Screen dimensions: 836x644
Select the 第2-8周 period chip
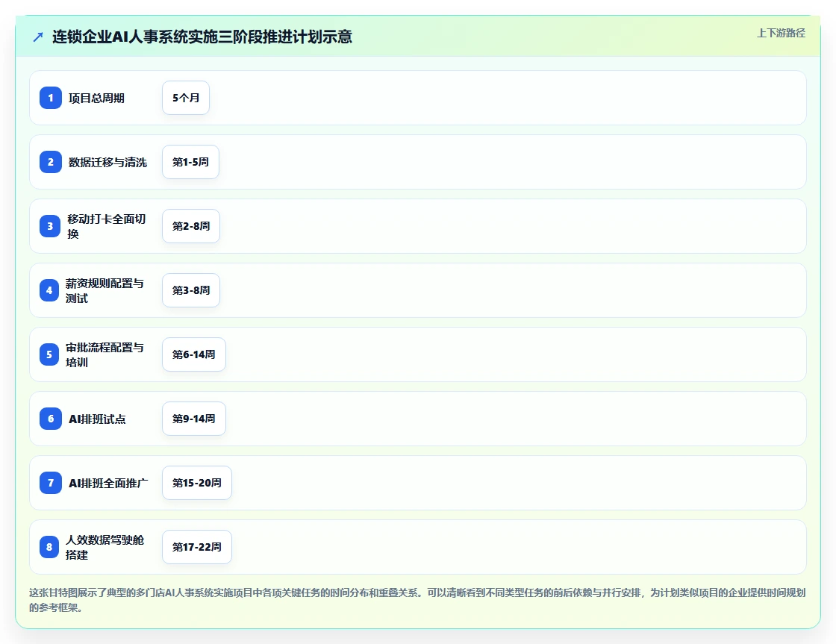[191, 226]
